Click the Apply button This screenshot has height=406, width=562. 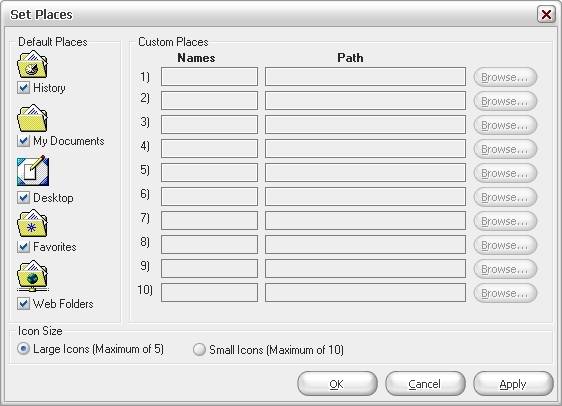click(x=513, y=384)
